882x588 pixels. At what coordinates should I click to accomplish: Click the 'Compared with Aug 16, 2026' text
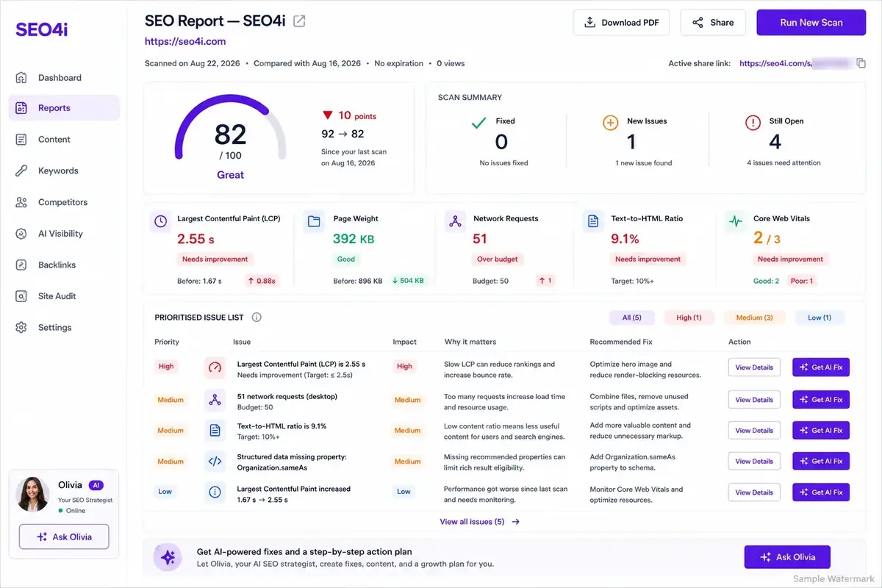pyautogui.click(x=307, y=63)
